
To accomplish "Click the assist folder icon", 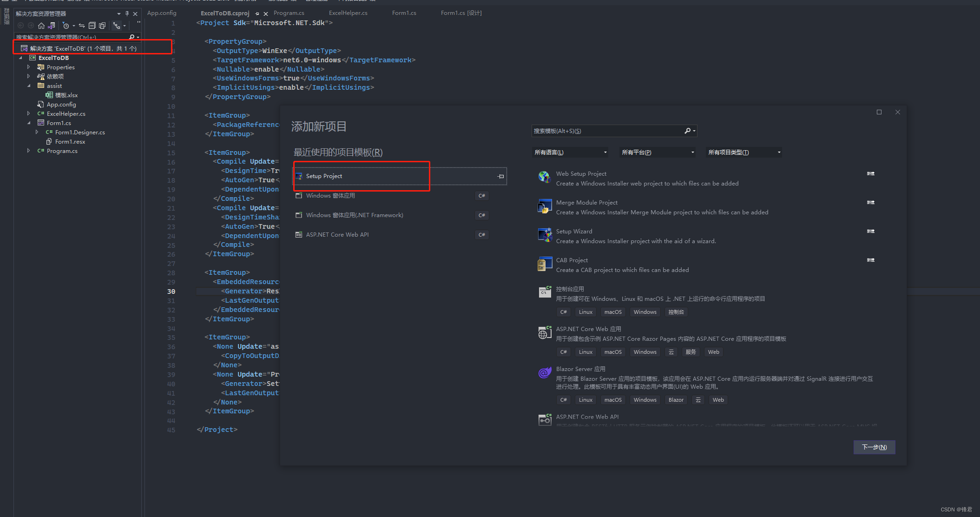I will pos(41,86).
